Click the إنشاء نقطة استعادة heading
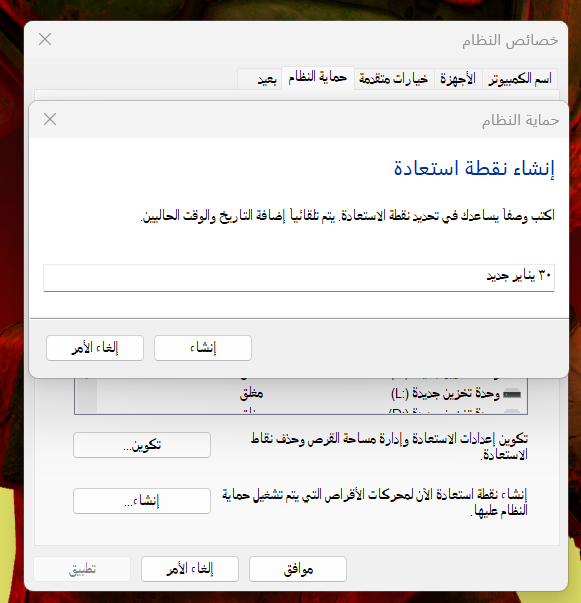581x603 pixels. [x=474, y=168]
